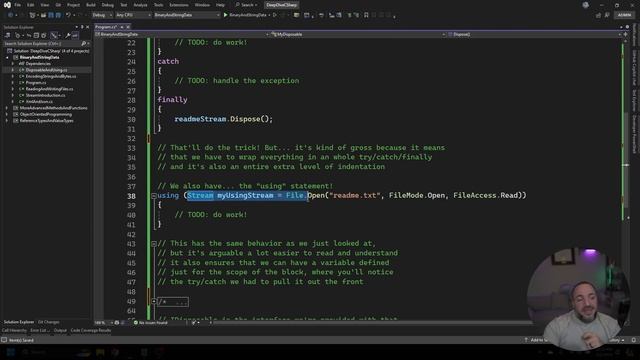Start debugging BinaryAndStringData with green play button
This screenshot has height=360, width=640.
coord(245,15)
